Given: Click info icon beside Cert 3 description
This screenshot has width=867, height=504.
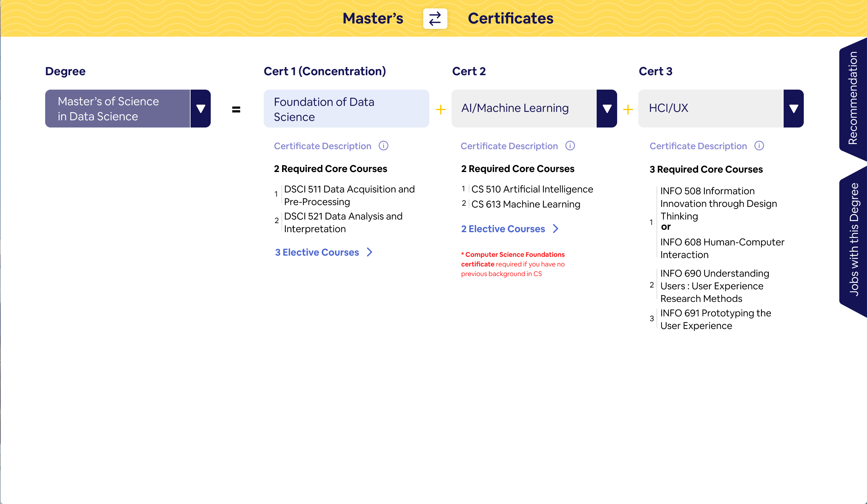Looking at the screenshot, I should point(759,146).
